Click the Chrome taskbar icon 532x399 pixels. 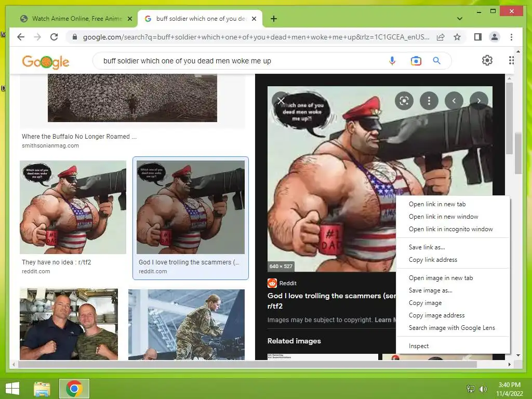click(x=74, y=389)
